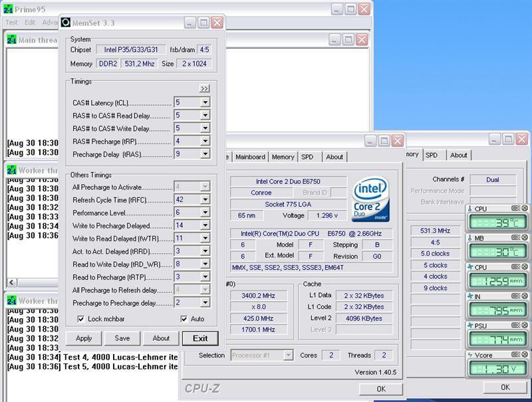This screenshot has width=532, height=402.
Task: Open the Write to Read Delayed (tWTR) dropdown
Action: click(205, 239)
